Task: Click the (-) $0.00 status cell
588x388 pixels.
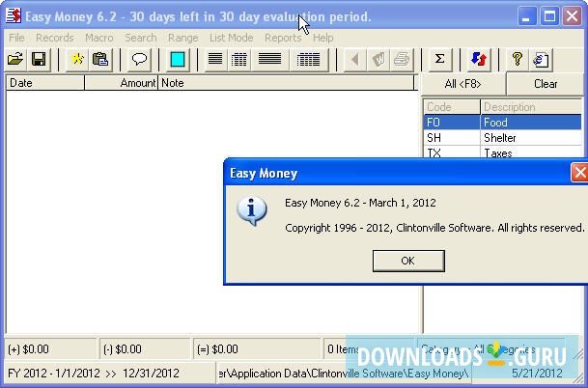Action: click(x=145, y=349)
